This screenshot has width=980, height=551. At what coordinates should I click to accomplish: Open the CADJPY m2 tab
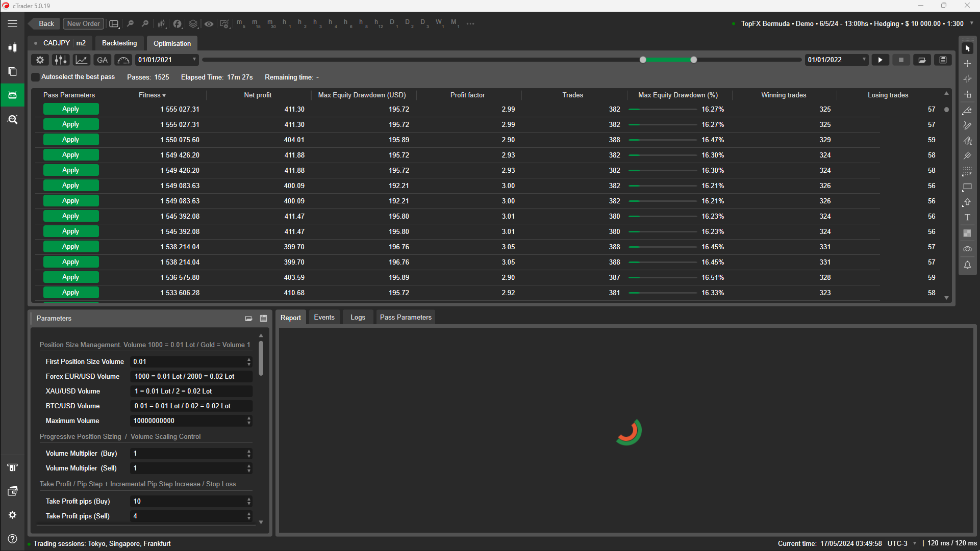click(x=60, y=43)
